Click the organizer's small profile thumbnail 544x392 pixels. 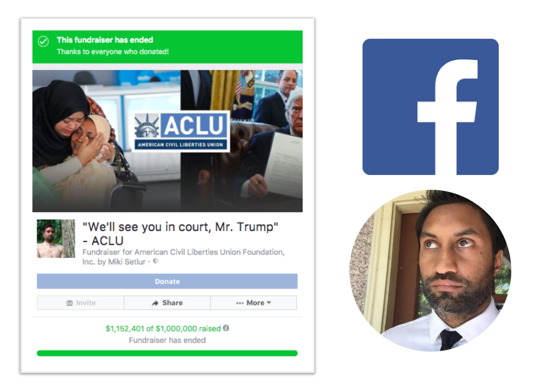pos(56,239)
